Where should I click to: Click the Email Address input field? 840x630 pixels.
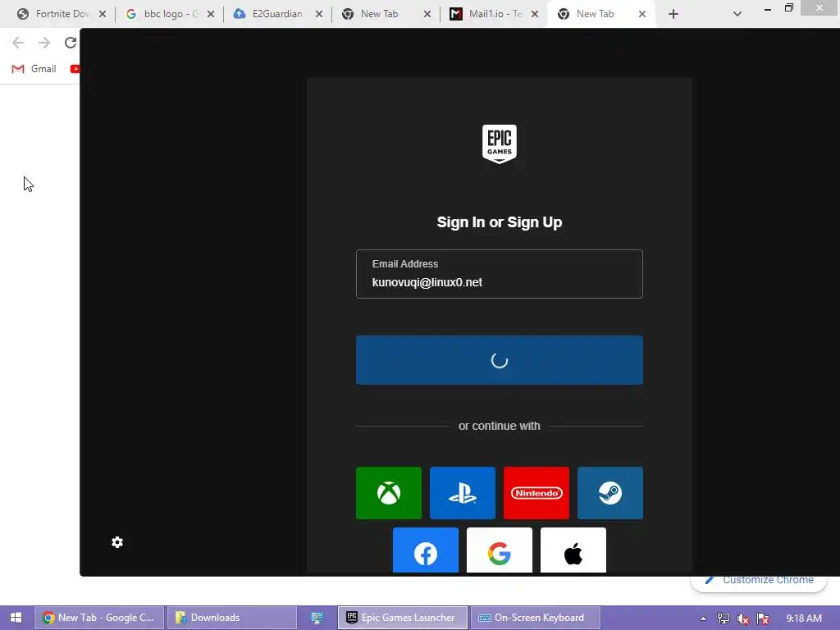(500, 274)
